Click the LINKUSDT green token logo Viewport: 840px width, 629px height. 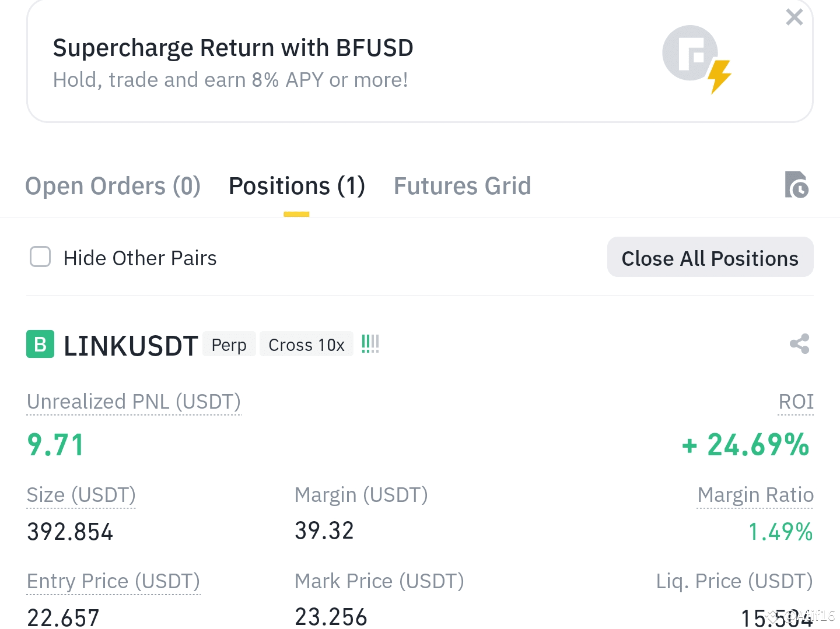point(40,345)
